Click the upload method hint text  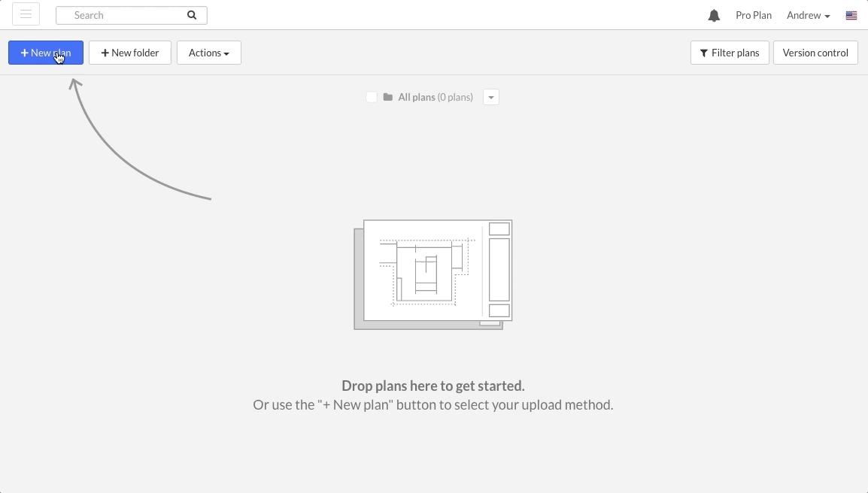point(433,405)
